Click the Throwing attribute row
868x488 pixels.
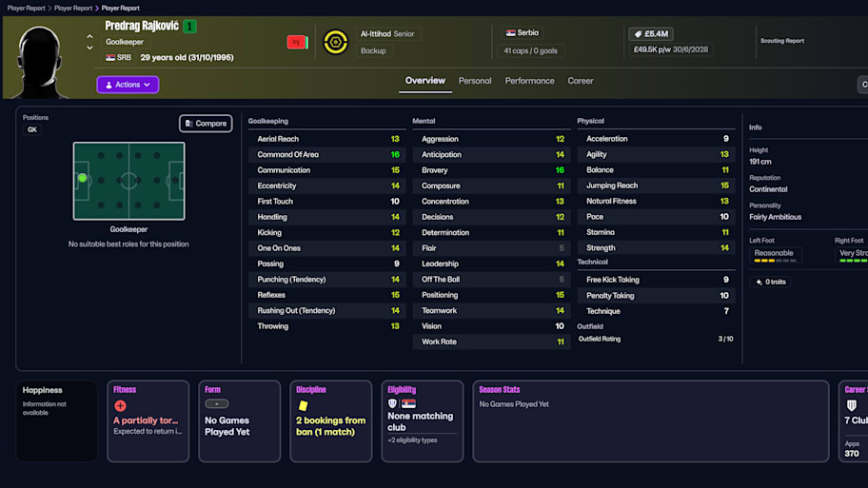click(327, 326)
